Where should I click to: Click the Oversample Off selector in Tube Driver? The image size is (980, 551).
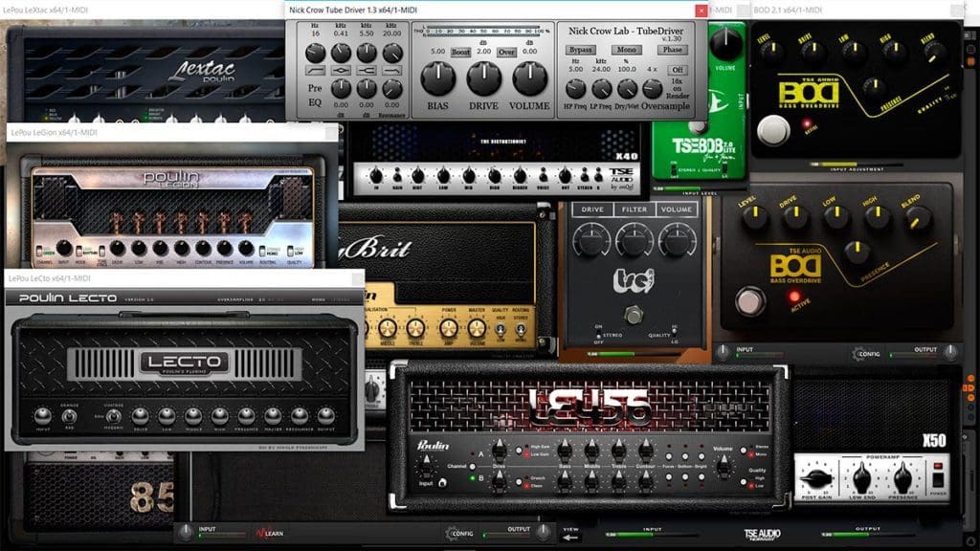[x=679, y=69]
